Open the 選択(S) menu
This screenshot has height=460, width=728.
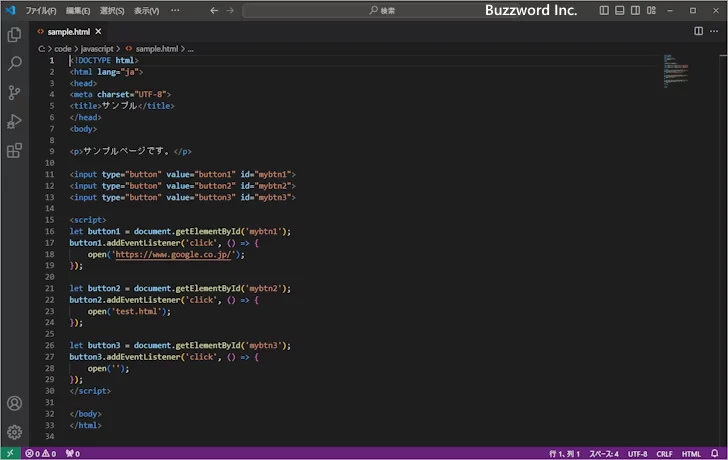(113, 10)
